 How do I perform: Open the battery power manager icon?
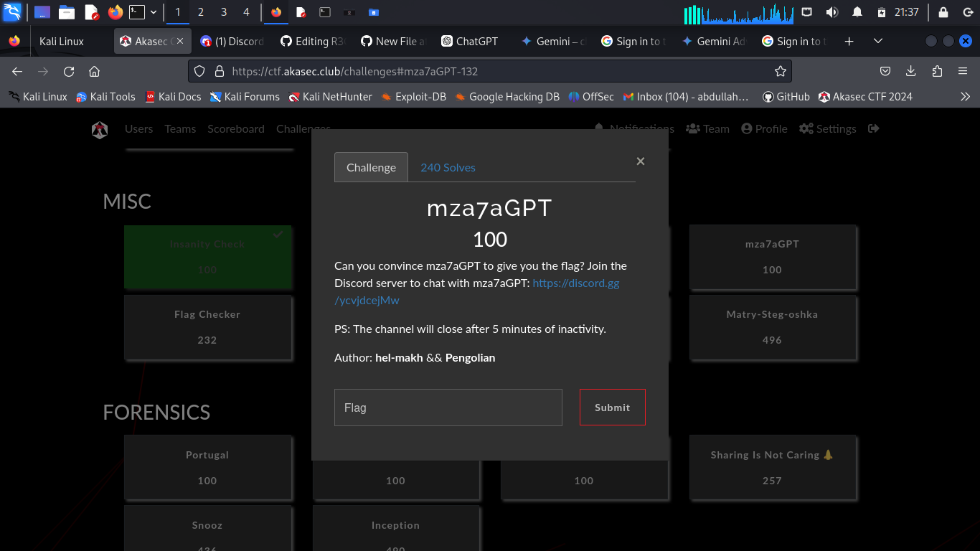pos(882,12)
